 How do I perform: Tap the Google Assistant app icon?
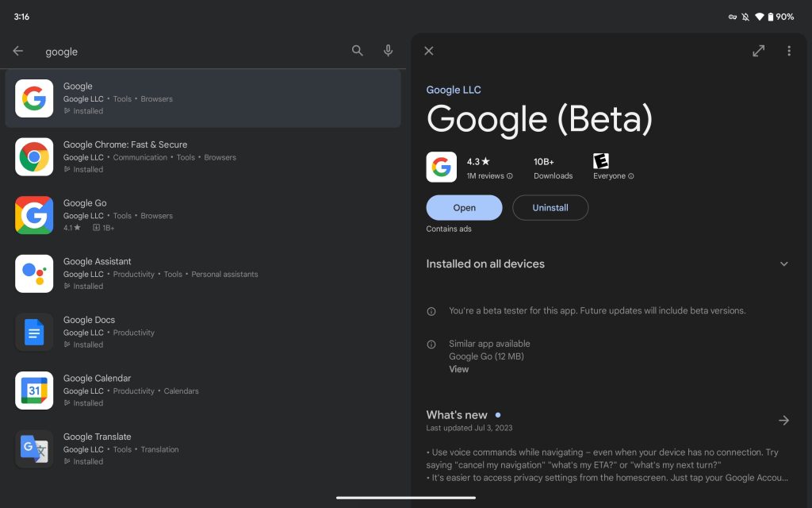click(34, 274)
